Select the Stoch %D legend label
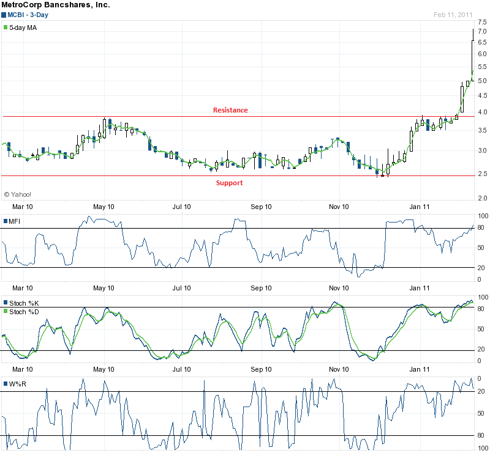Viewport: 490px width, 453px height. [x=24, y=312]
